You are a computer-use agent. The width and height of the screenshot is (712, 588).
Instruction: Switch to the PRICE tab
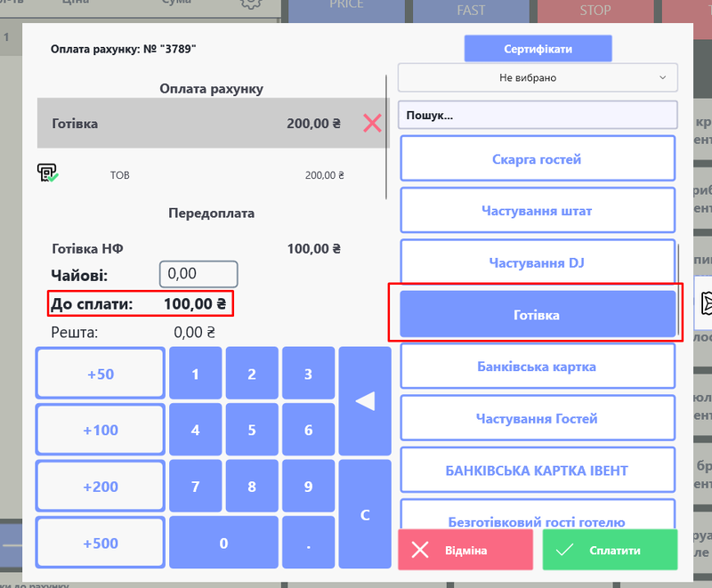[x=346, y=11]
